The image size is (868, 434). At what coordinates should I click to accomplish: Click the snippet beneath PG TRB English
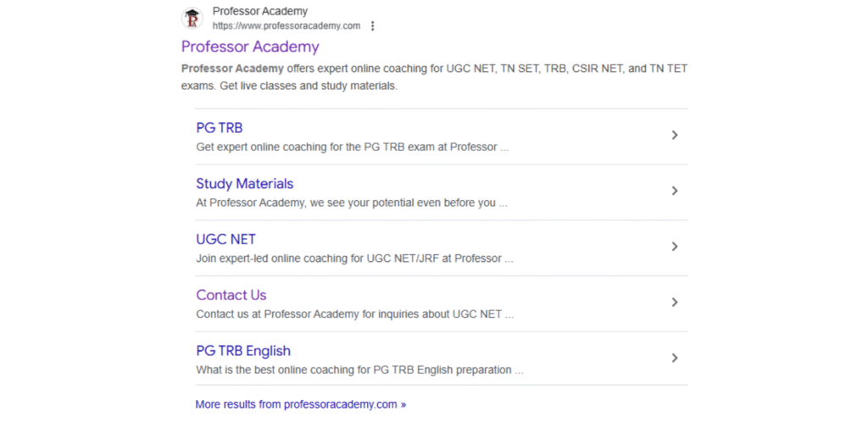(x=359, y=370)
